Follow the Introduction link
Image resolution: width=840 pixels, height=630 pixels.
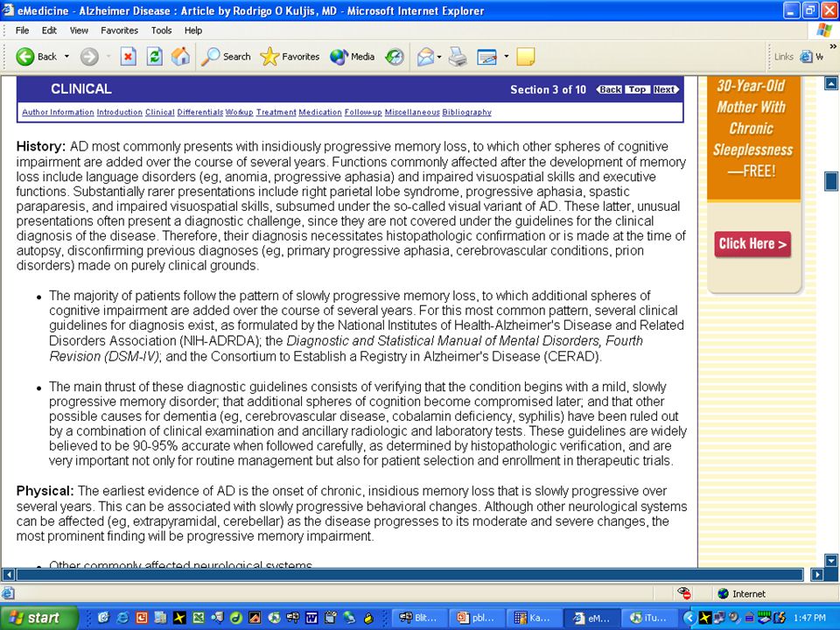[x=120, y=112]
